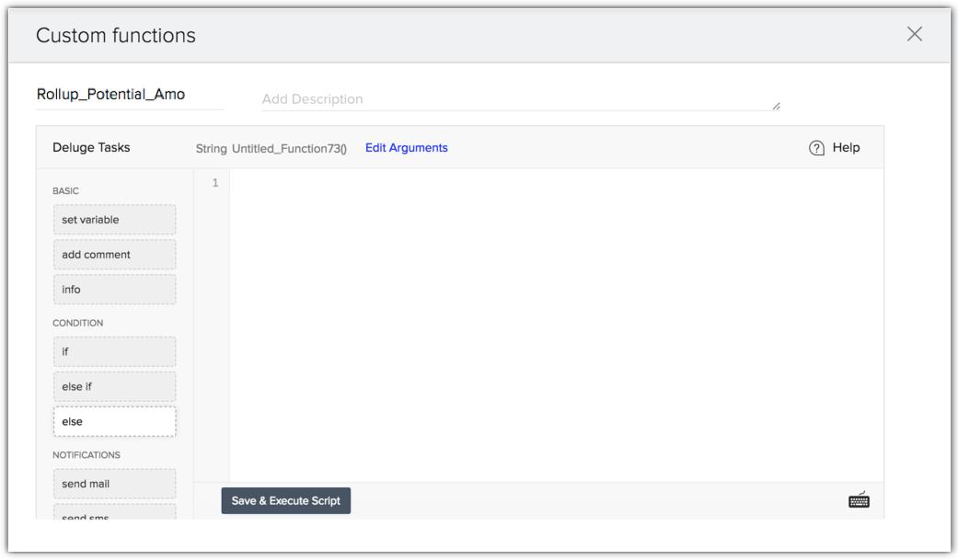
Task: Click the Add Description field
Action: (x=521, y=99)
